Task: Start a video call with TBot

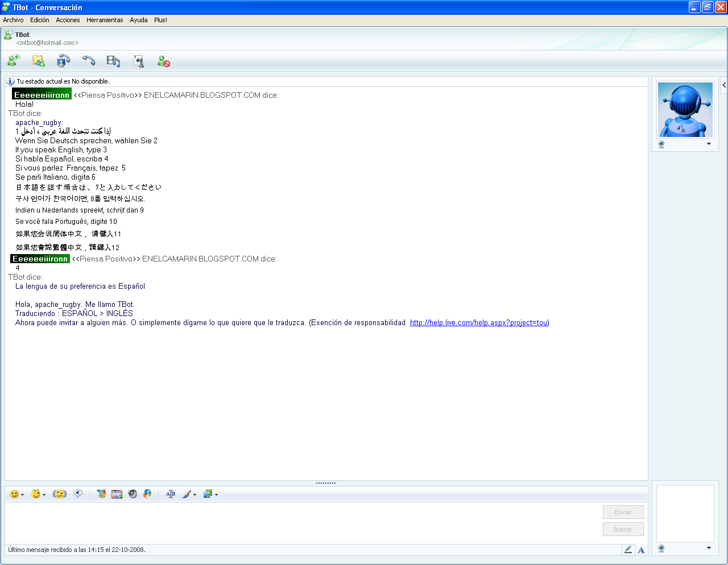Action: coord(64,60)
